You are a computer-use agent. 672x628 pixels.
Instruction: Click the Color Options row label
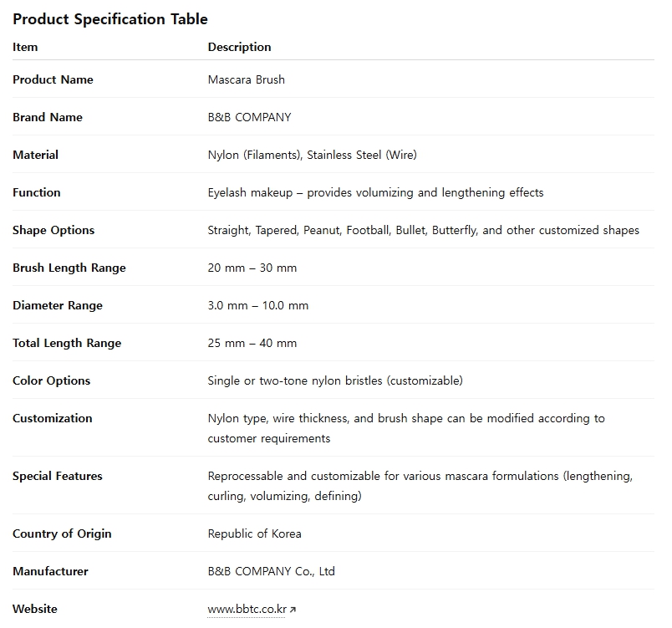51,380
